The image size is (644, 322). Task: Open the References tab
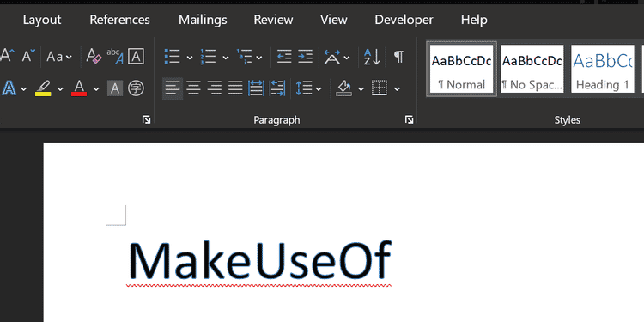[x=119, y=20]
